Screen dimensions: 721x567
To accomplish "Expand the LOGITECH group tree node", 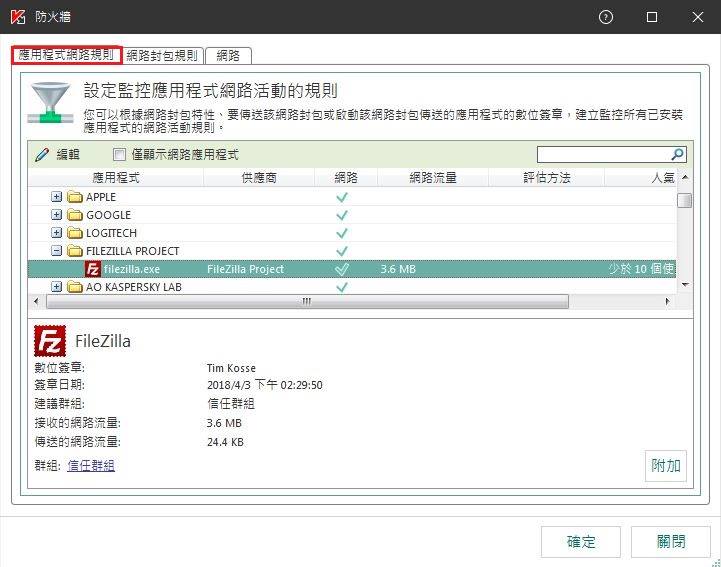I will click(x=57, y=233).
